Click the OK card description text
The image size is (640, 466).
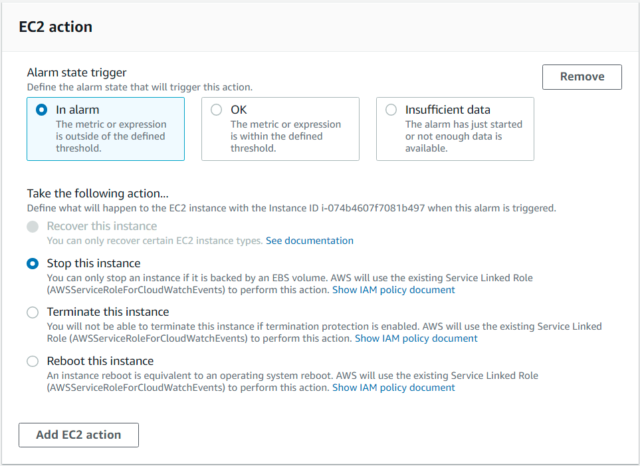(285, 136)
